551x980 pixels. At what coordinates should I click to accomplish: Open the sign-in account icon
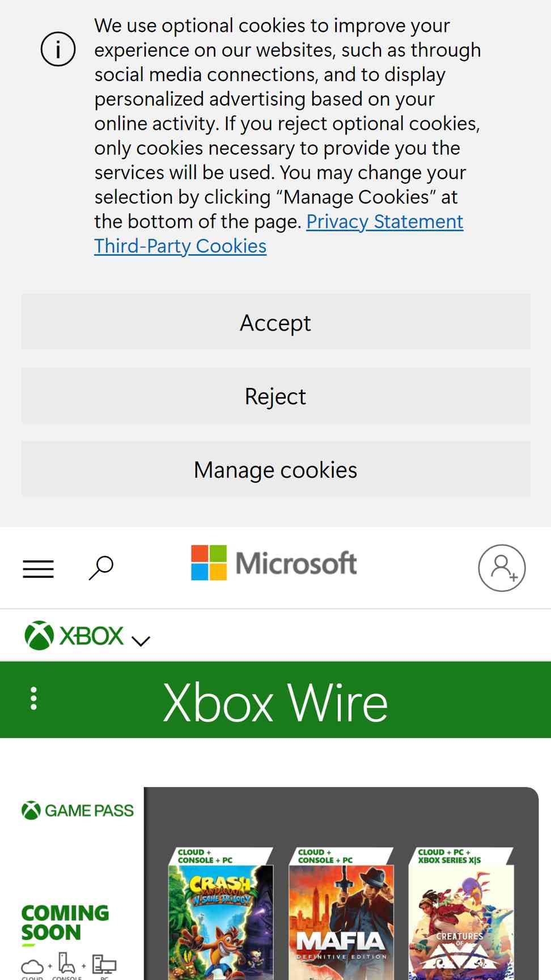502,568
